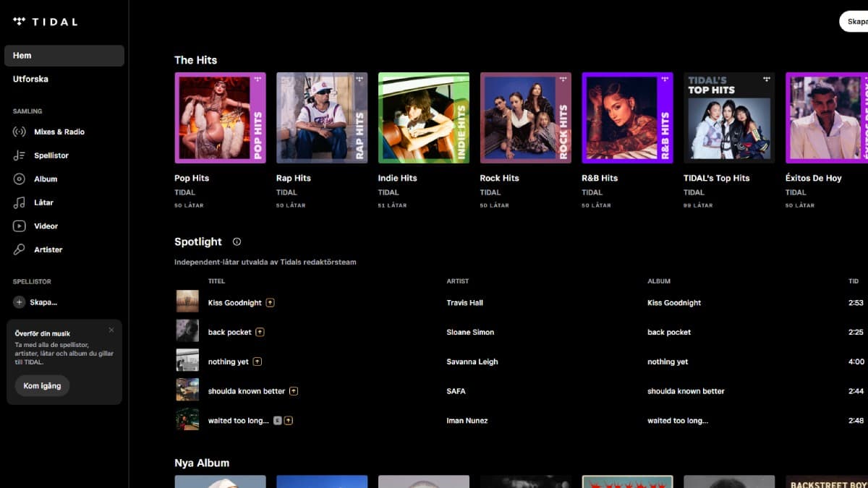Click the Artister microphone icon
This screenshot has width=868, height=488.
(x=20, y=250)
